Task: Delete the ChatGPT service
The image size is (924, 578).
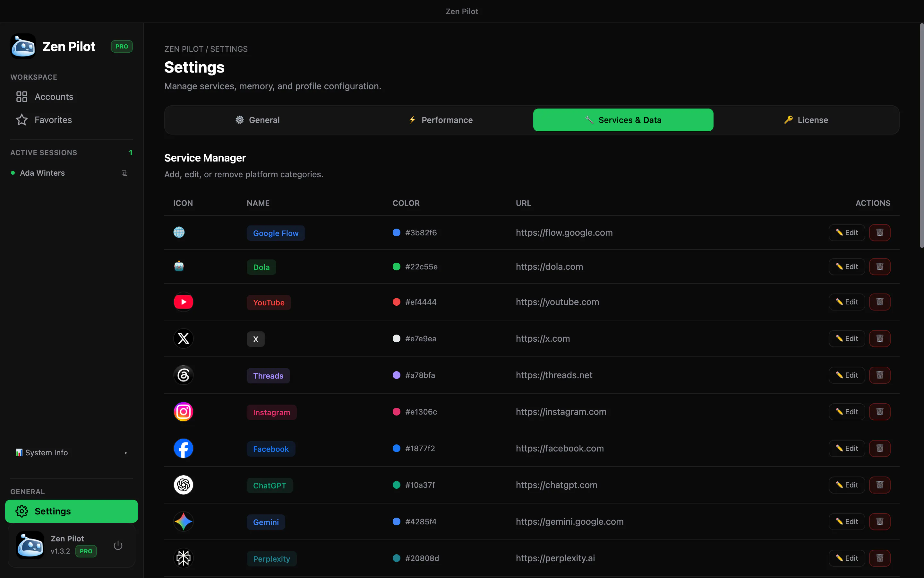Action: 880,485
